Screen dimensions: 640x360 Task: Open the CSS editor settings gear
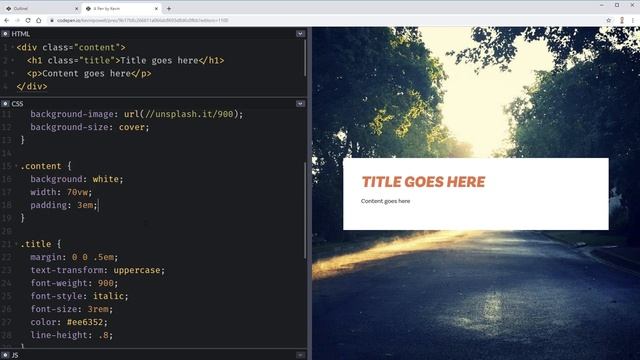5,104
